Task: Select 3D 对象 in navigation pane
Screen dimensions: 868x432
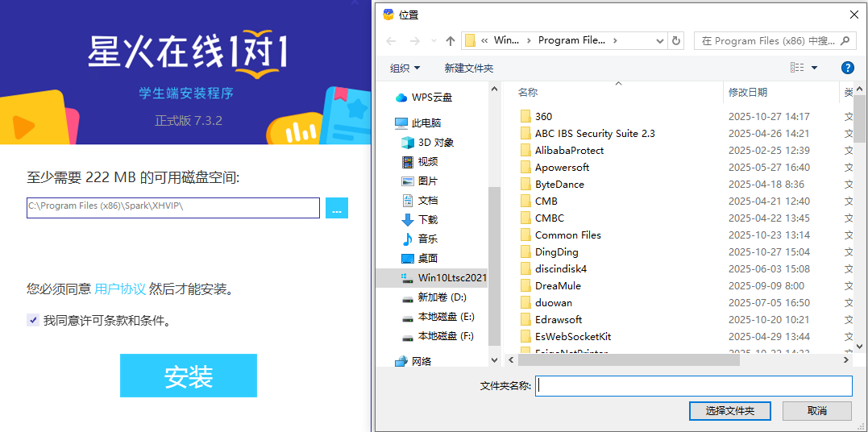Action: pyautogui.click(x=427, y=143)
